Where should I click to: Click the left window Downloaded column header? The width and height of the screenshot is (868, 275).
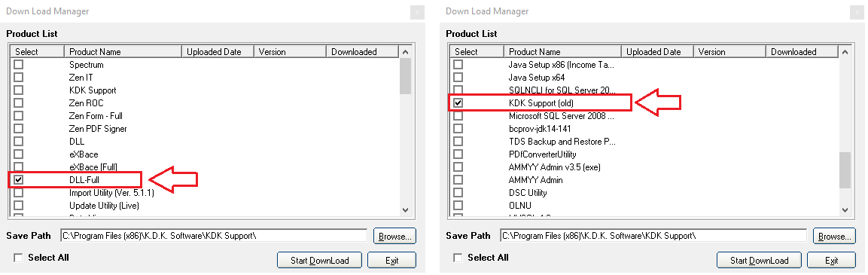[362, 51]
